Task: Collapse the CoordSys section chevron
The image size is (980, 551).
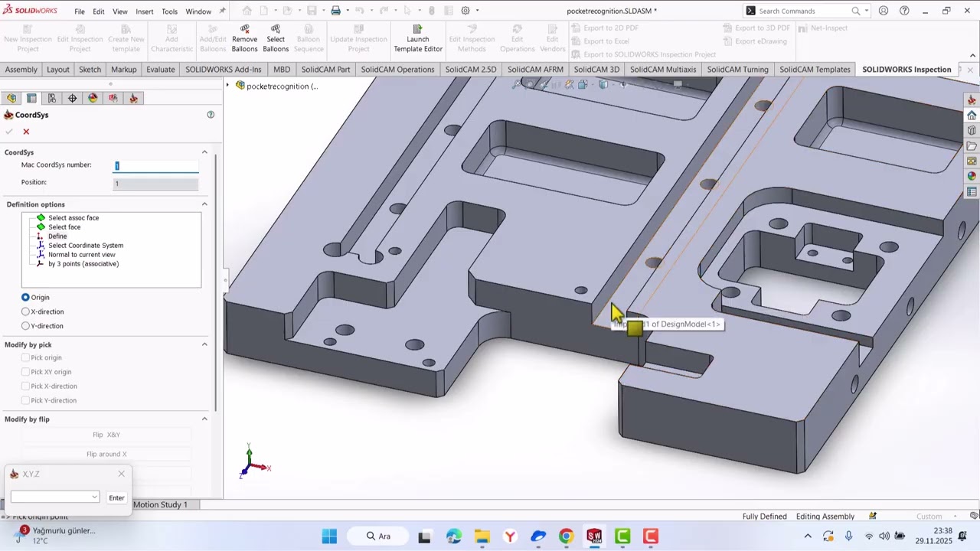Action: (x=204, y=152)
